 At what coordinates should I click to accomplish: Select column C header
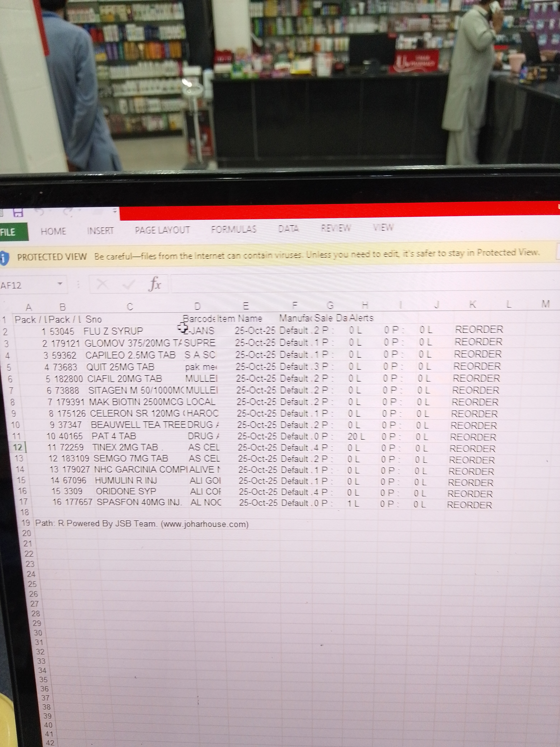point(130,307)
